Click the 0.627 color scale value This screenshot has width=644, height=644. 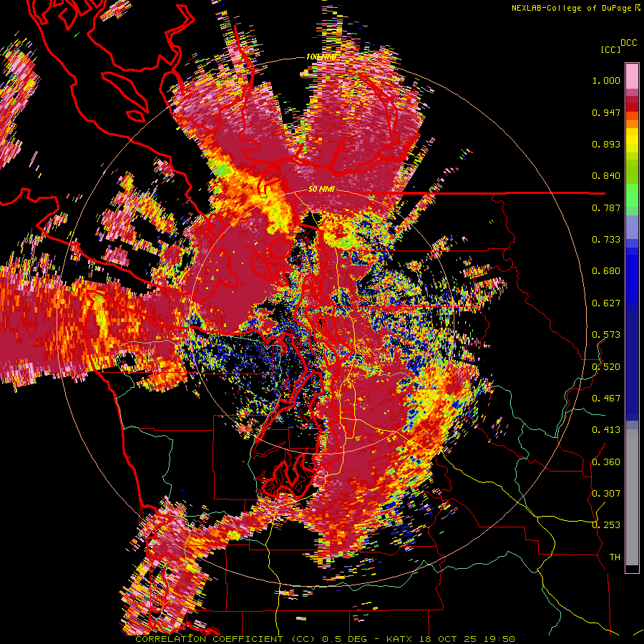606,303
